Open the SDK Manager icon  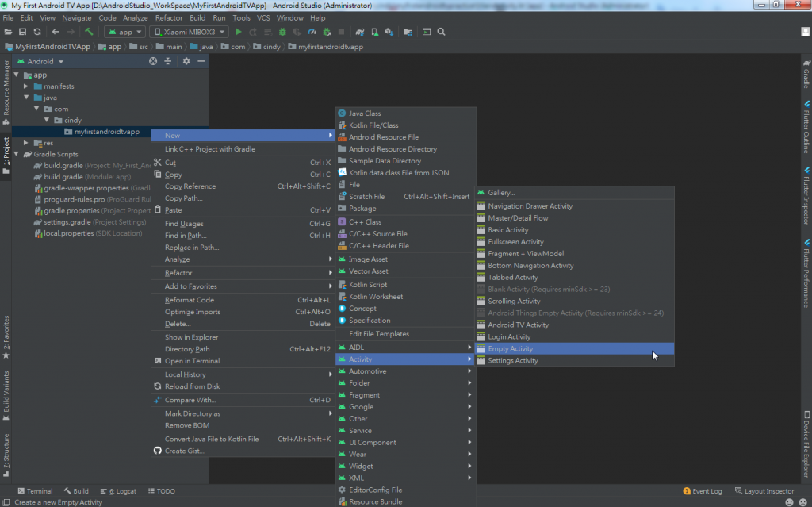coord(389,32)
